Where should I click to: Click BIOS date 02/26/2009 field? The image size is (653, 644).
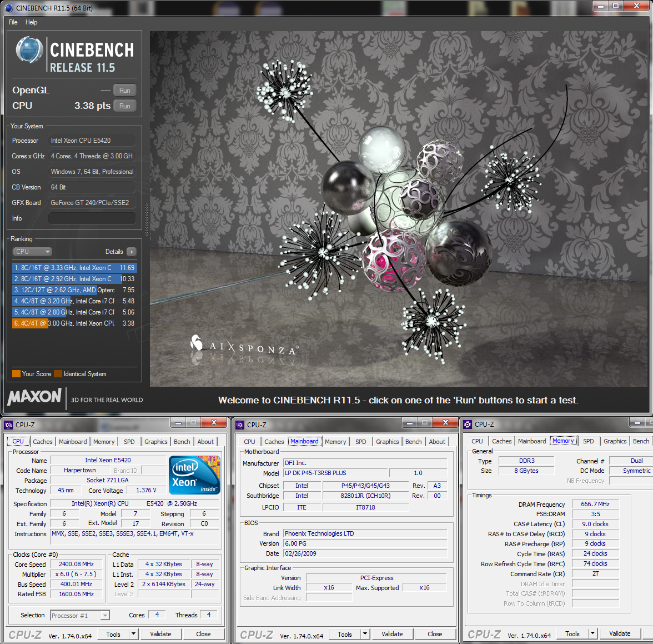pyautogui.click(x=365, y=553)
